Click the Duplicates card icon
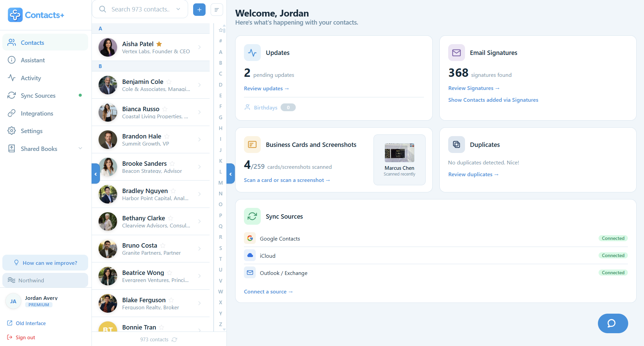Screen dimensions: 644x346 pyautogui.click(x=457, y=145)
